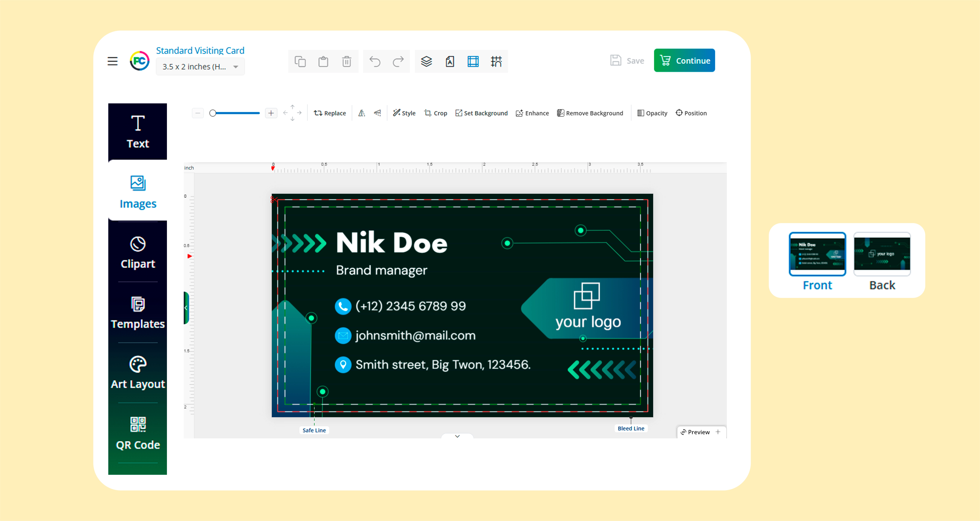Click the plus next to Preview
Screen dimensions: 980x521
pyautogui.click(x=718, y=432)
